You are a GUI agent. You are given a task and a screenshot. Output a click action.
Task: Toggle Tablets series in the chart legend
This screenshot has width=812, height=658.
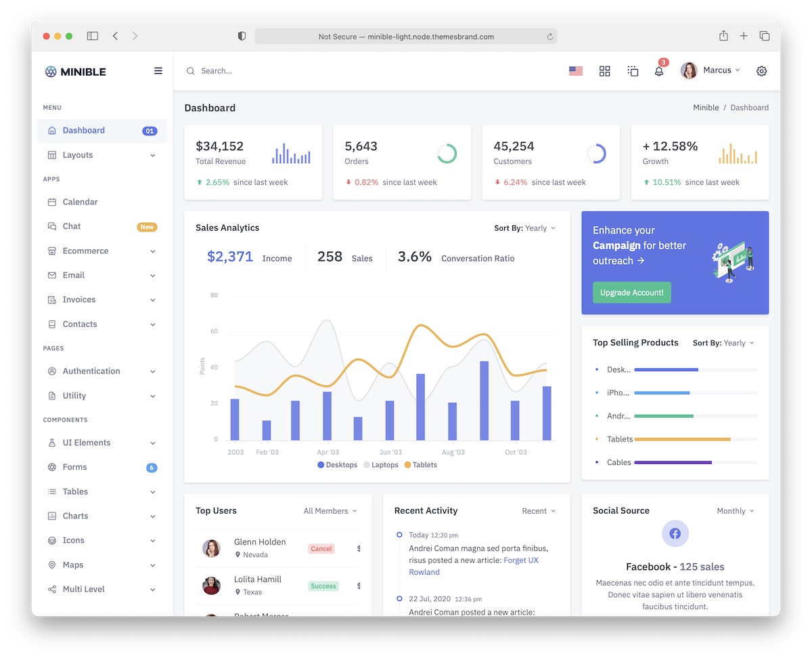pos(420,464)
